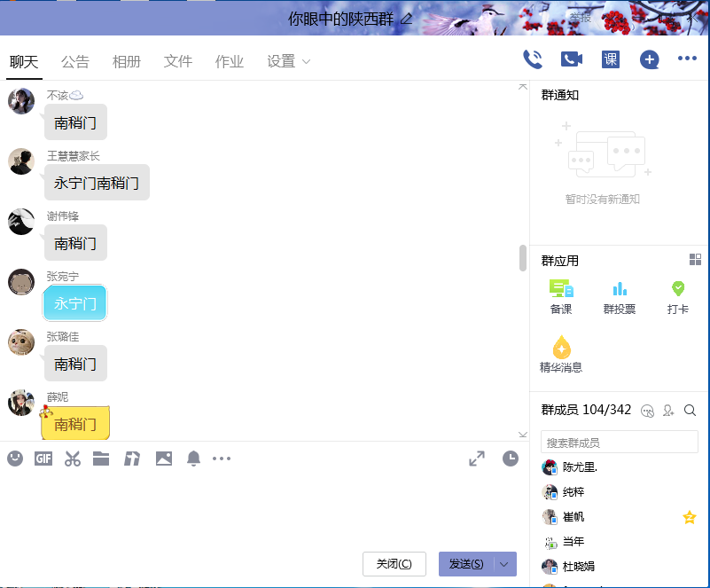This screenshot has height=588, width=710.
Task: Click the send image icon
Action: tap(163, 459)
